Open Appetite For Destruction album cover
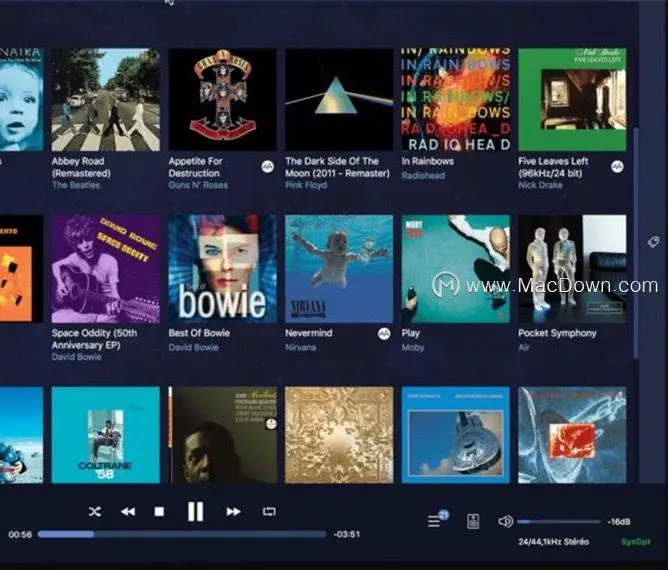The width and height of the screenshot is (668, 570). tap(222, 100)
